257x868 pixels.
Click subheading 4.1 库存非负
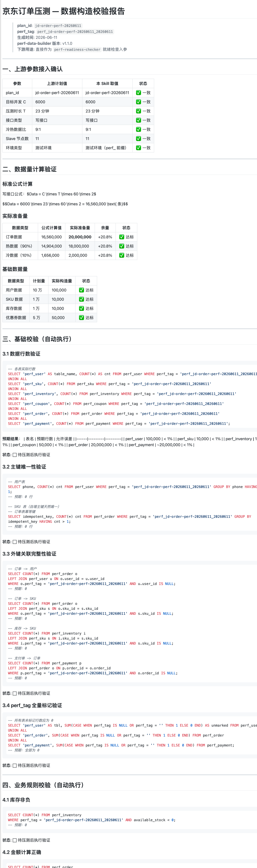[x=16, y=800]
